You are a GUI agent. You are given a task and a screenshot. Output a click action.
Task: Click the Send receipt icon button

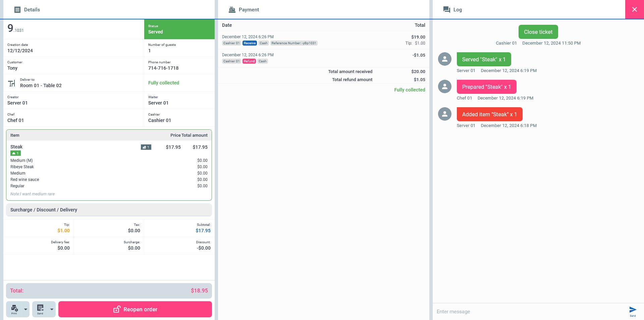[40, 309]
